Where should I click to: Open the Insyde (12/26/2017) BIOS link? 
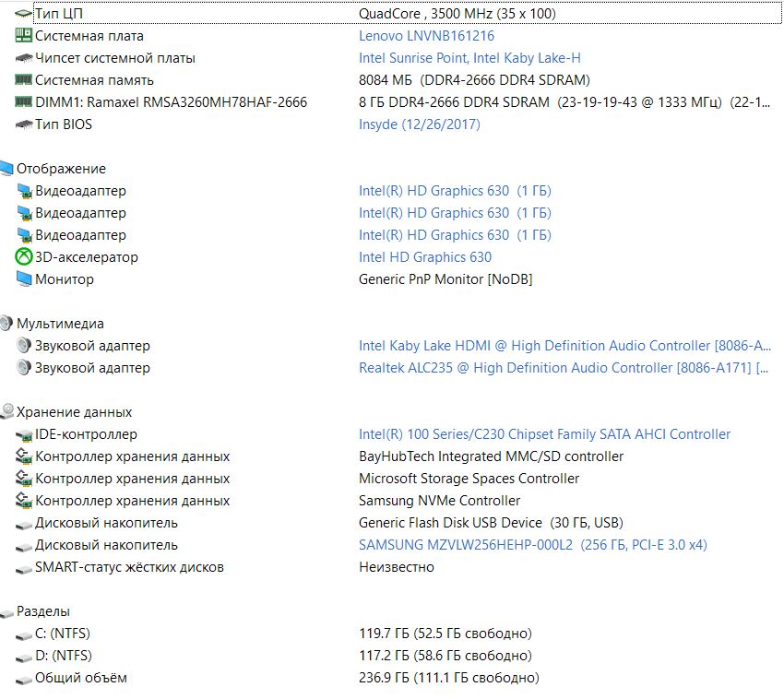[420, 124]
